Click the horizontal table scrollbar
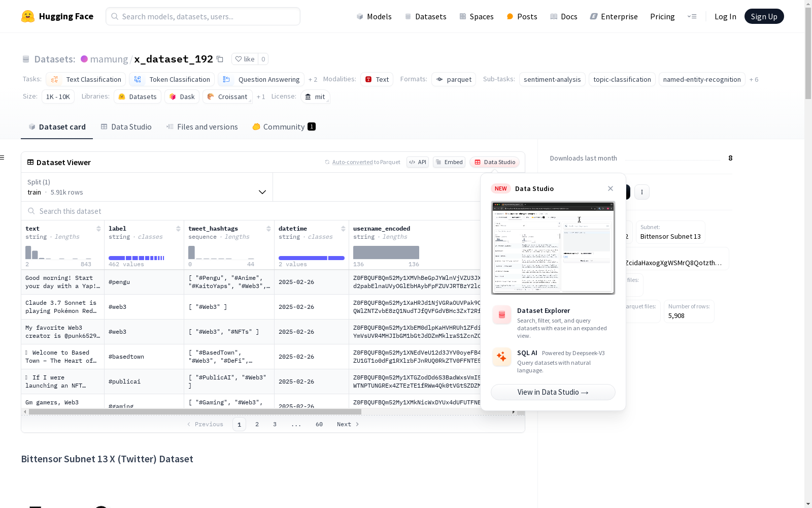 click(195, 411)
